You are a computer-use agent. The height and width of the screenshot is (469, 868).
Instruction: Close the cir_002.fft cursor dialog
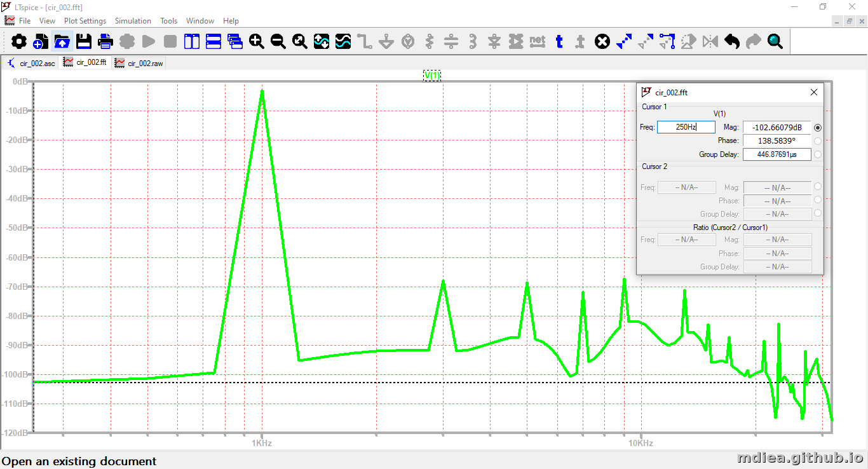click(x=814, y=93)
